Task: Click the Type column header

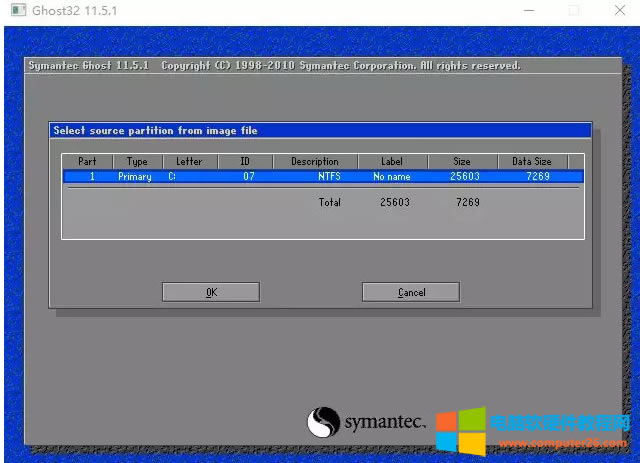Action: tap(137, 161)
